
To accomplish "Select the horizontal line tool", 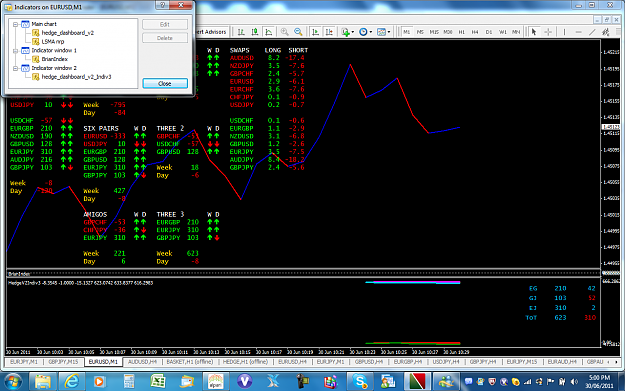I will pyautogui.click(x=578, y=32).
